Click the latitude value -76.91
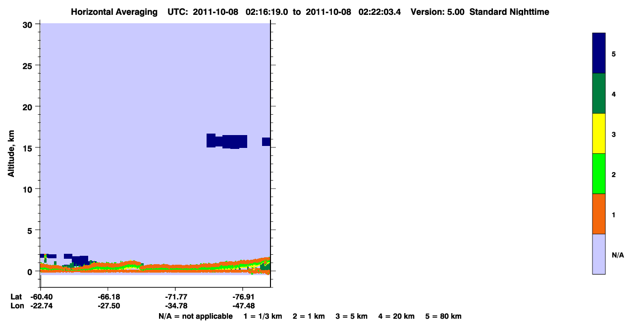 [243, 297]
